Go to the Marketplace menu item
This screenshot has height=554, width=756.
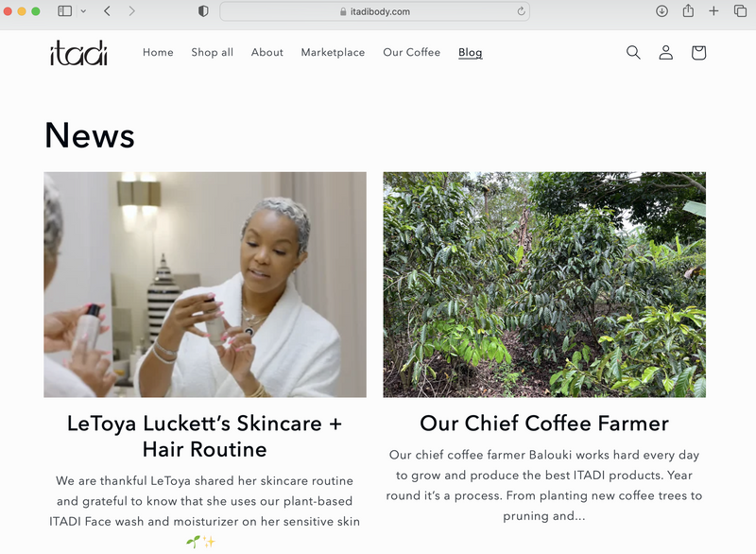333,52
